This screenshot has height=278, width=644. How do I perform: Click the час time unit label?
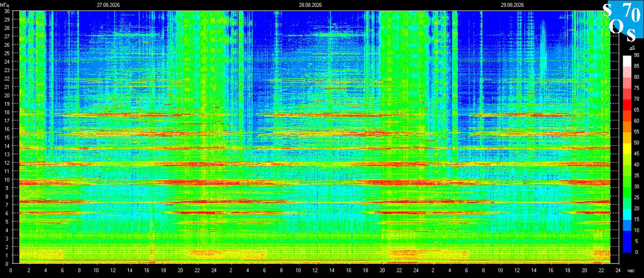631,270
